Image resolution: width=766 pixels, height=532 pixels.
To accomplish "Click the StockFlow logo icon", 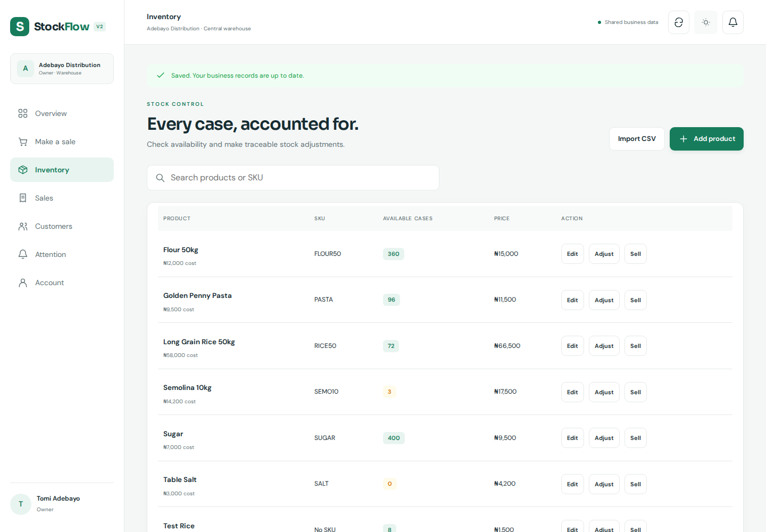I will point(20,27).
